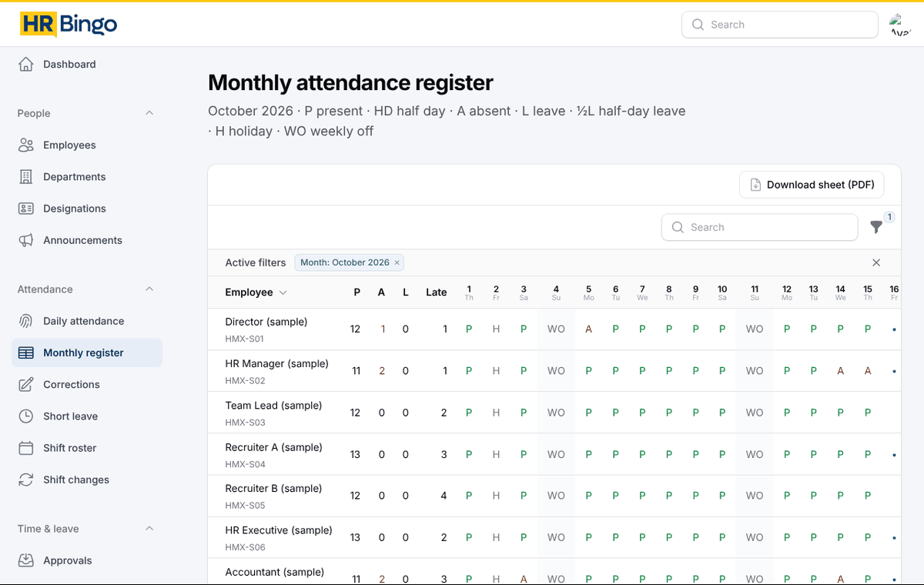Collapse the Time & leave section
Image resolution: width=924 pixels, height=585 pixels.
click(x=149, y=529)
